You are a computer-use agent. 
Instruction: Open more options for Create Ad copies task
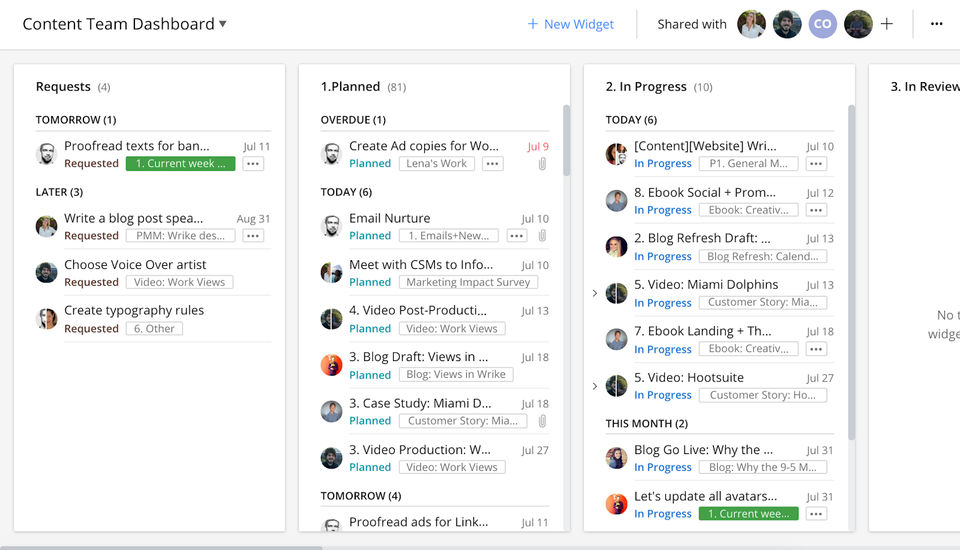(x=492, y=164)
